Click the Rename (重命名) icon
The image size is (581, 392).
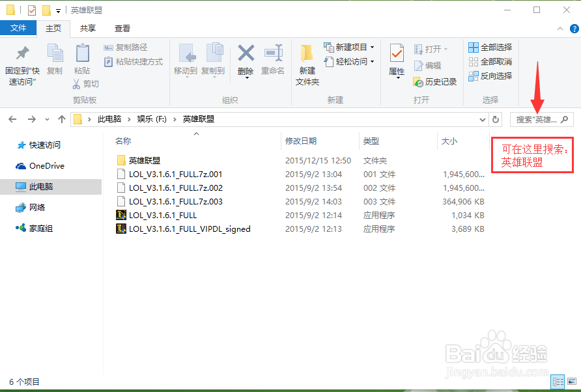pyautogui.click(x=273, y=53)
